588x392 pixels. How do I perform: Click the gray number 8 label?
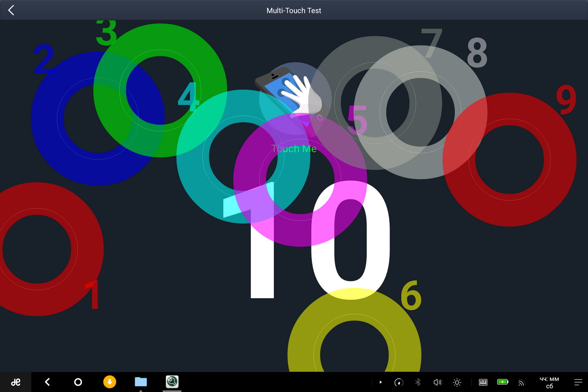[477, 52]
